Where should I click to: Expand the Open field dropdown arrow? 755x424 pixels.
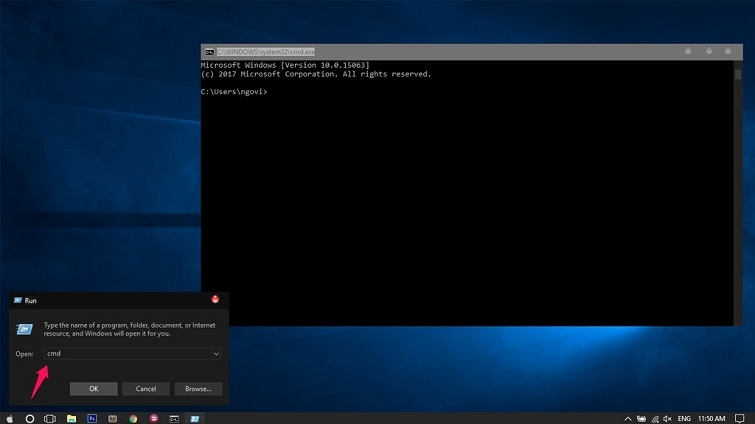pos(216,353)
